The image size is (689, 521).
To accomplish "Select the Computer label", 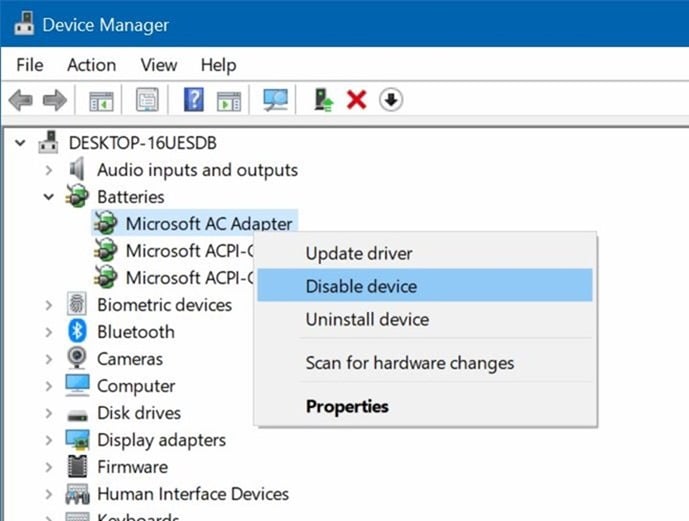I will point(136,386).
